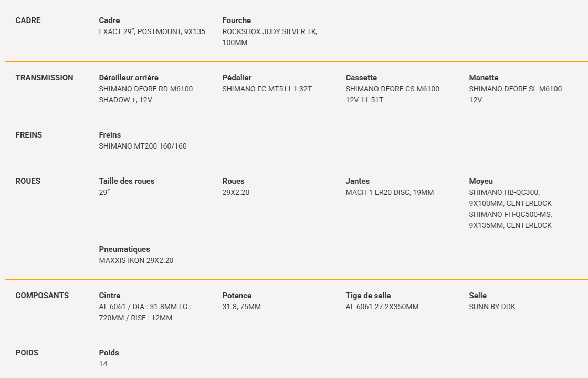Select the SHIMANO FC-MT511-1 32T value
Screen dimensions: 588x378
click(267, 89)
